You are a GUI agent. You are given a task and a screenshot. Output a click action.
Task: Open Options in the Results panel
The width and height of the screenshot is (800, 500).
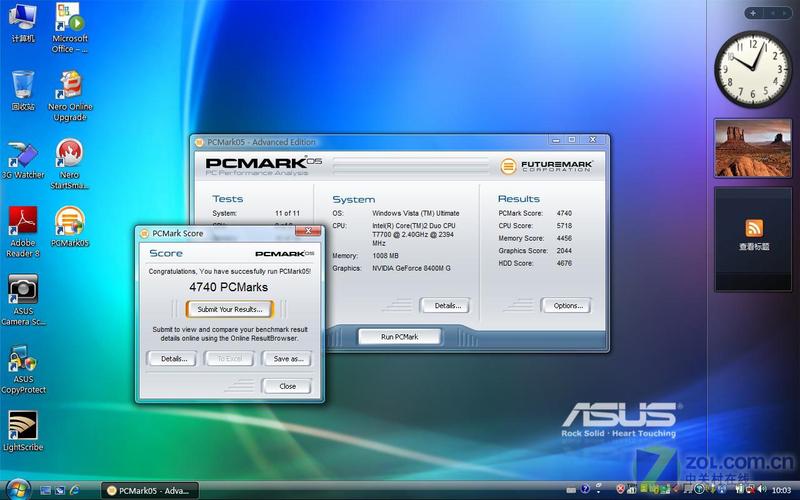pyautogui.click(x=566, y=306)
